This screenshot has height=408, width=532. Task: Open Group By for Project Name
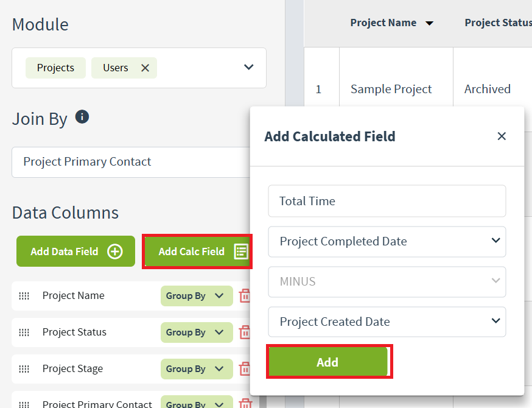196,296
